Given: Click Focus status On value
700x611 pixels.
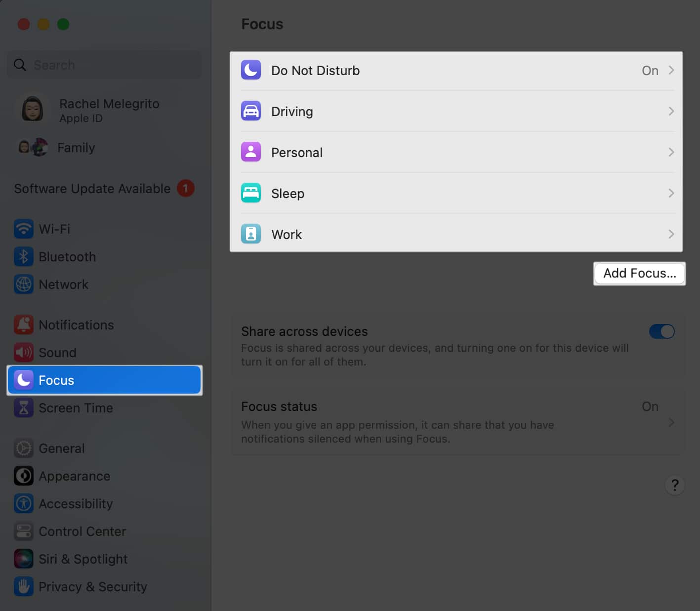Looking at the screenshot, I should 650,407.
